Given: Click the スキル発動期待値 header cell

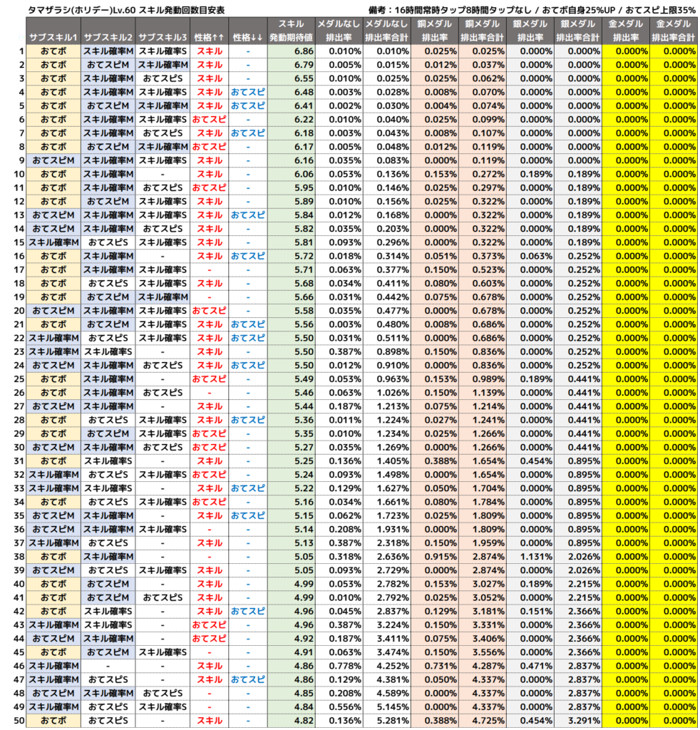Looking at the screenshot, I should click(291, 31).
